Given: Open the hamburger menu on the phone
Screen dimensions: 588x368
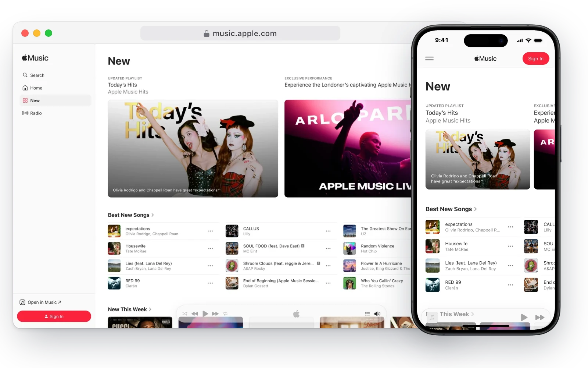Looking at the screenshot, I should click(x=429, y=59).
